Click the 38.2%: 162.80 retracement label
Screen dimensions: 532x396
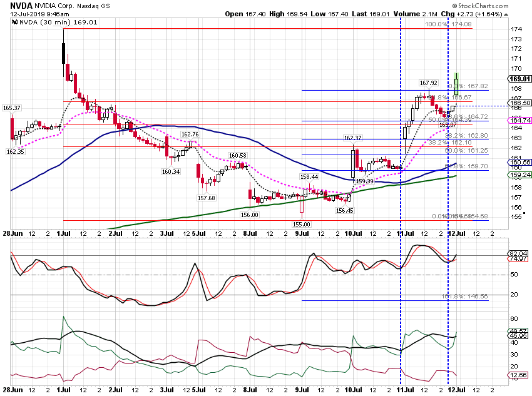tap(466, 135)
